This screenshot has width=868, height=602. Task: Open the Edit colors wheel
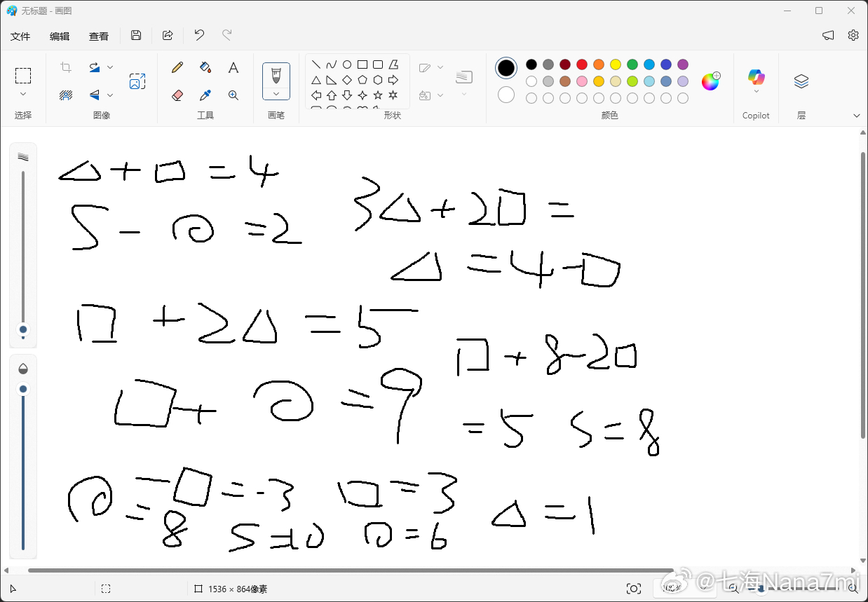pyautogui.click(x=710, y=81)
